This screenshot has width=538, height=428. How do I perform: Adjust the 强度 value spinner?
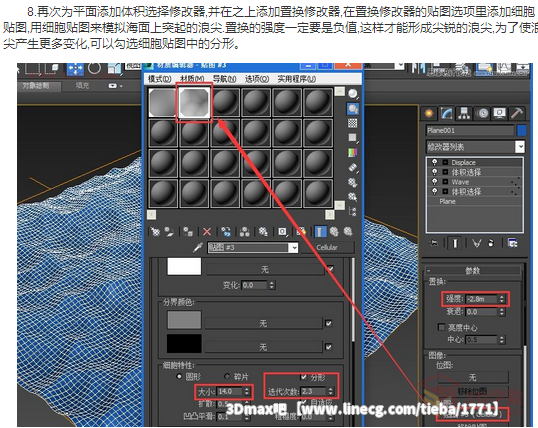pos(502,299)
